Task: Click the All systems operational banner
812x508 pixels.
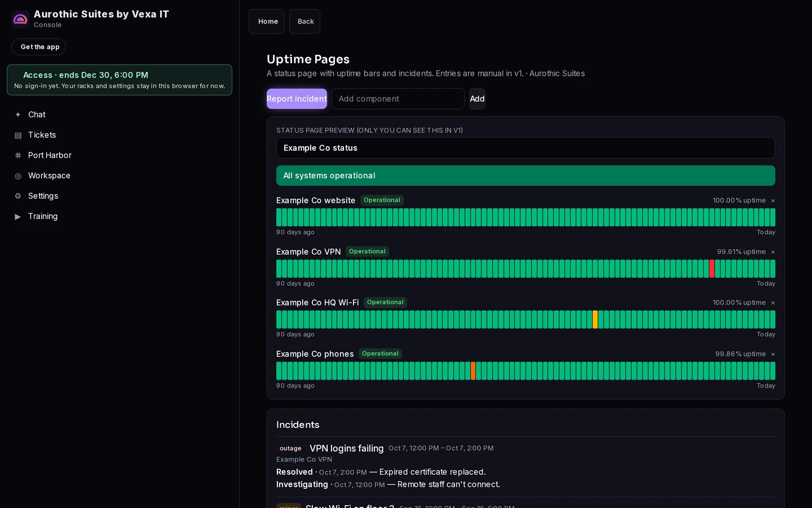Action: 526,176
